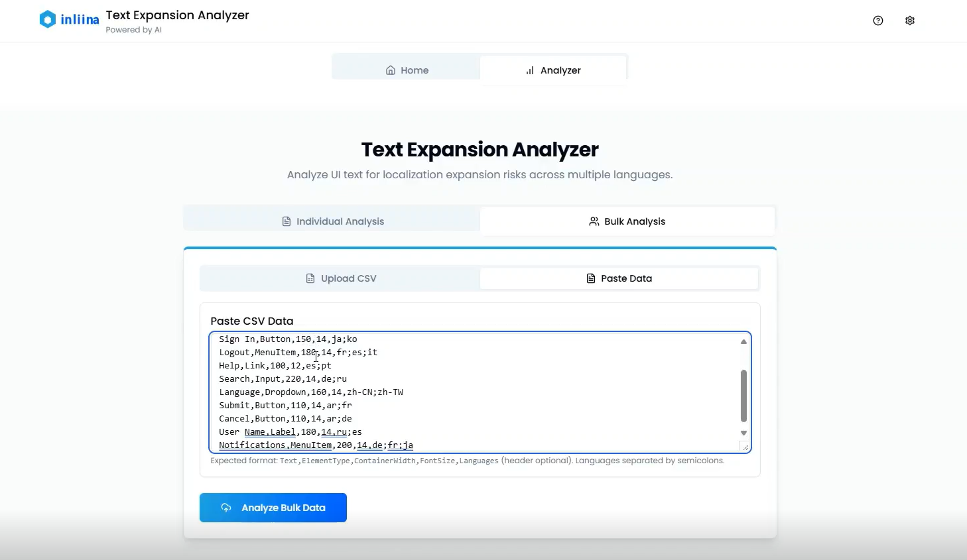
Task: Click the house icon on the Home tab
Action: (x=390, y=70)
